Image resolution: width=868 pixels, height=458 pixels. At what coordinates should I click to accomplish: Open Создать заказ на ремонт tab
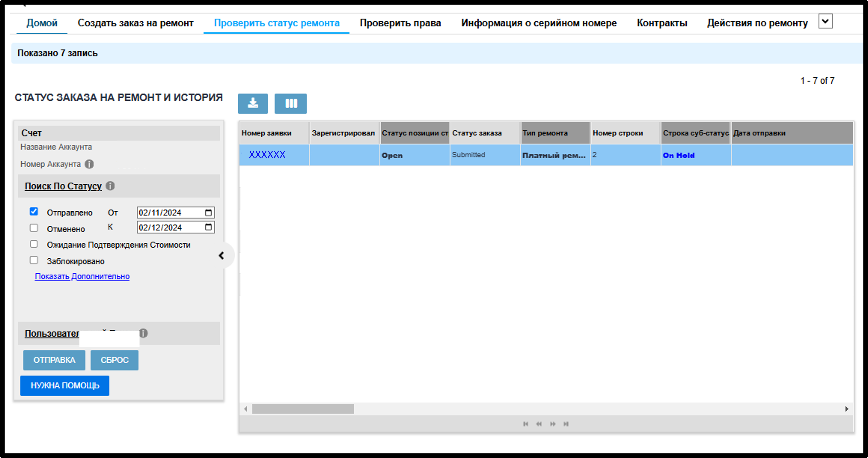tap(135, 23)
